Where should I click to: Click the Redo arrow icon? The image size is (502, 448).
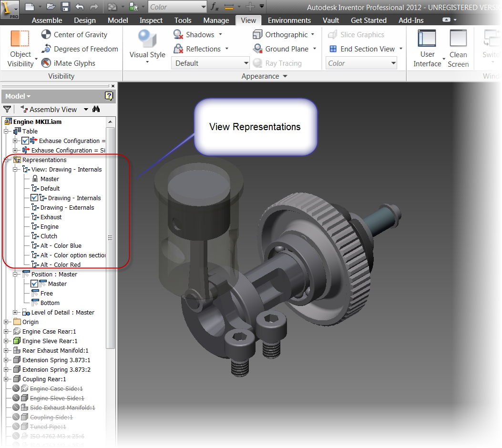[94, 7]
